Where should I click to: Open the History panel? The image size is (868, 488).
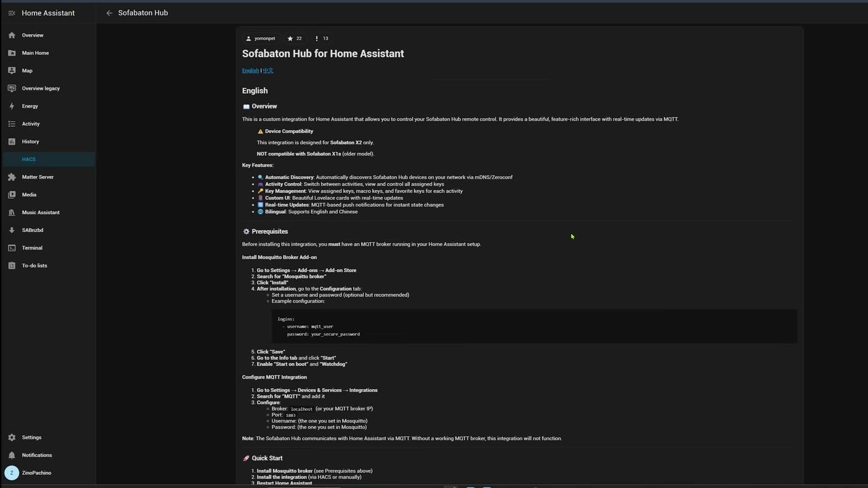49,142
